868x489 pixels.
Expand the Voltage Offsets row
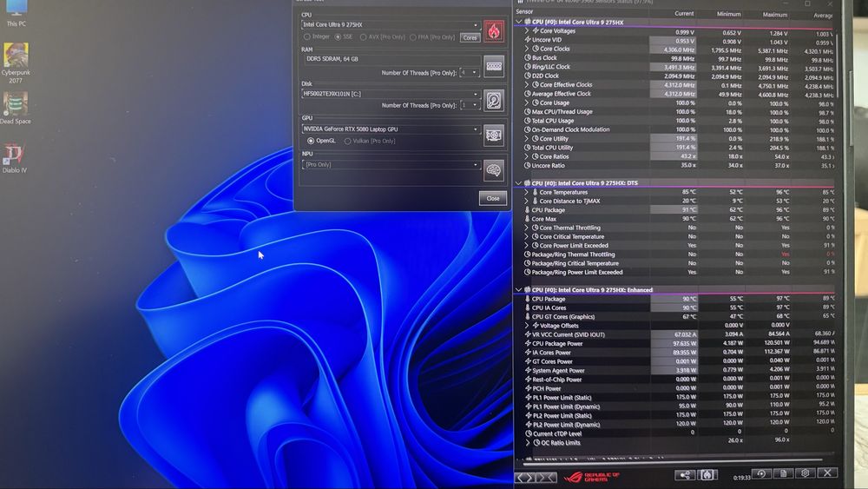[527, 326]
